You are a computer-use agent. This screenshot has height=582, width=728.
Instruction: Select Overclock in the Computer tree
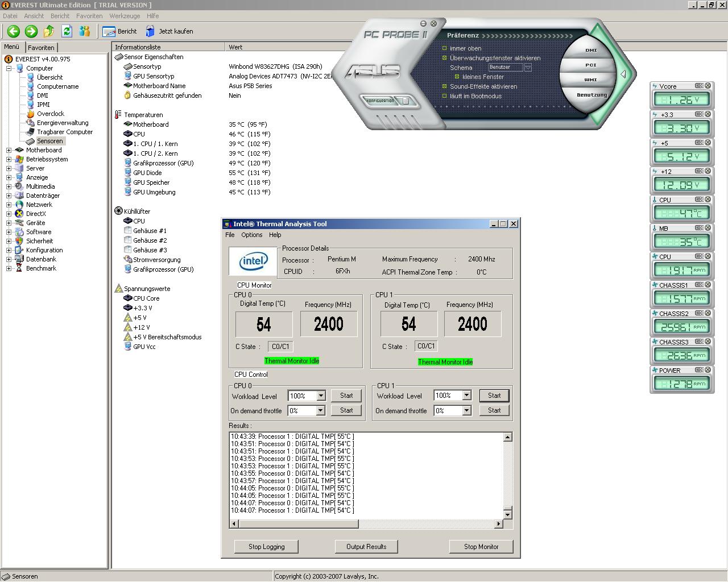[x=51, y=114]
